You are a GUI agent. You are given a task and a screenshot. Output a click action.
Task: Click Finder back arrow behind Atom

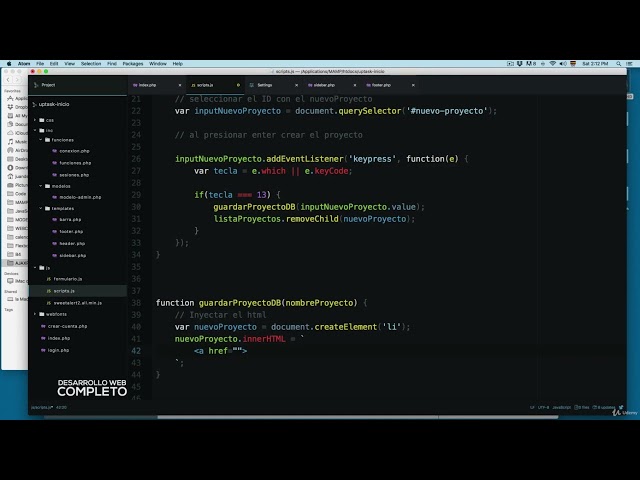coord(8,80)
